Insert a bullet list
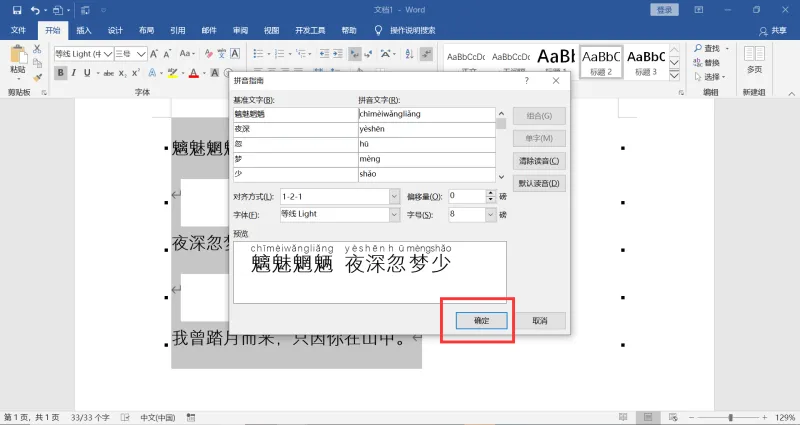The height and width of the screenshot is (425, 800). coord(258,54)
